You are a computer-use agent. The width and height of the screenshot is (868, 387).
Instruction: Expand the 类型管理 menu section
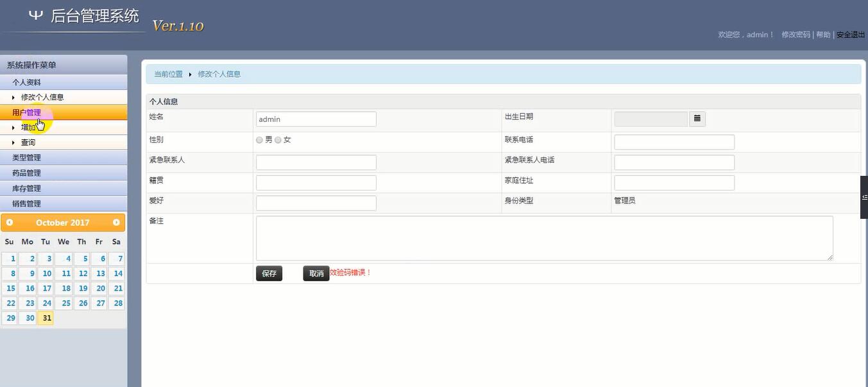pos(64,157)
